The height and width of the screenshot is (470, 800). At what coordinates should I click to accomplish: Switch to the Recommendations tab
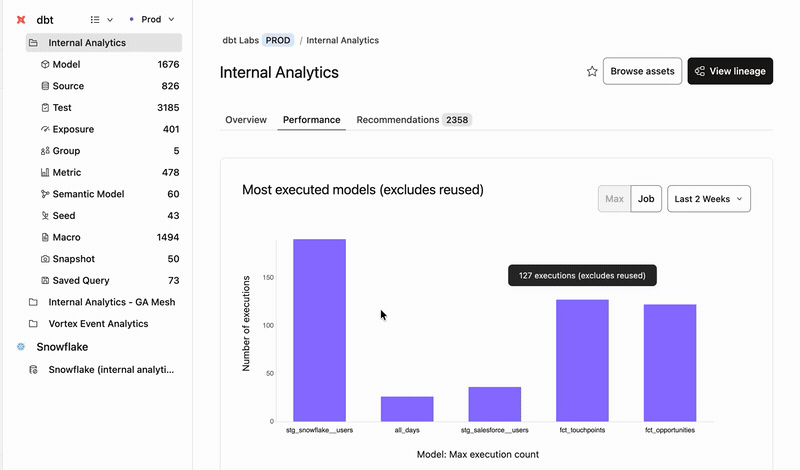414,120
